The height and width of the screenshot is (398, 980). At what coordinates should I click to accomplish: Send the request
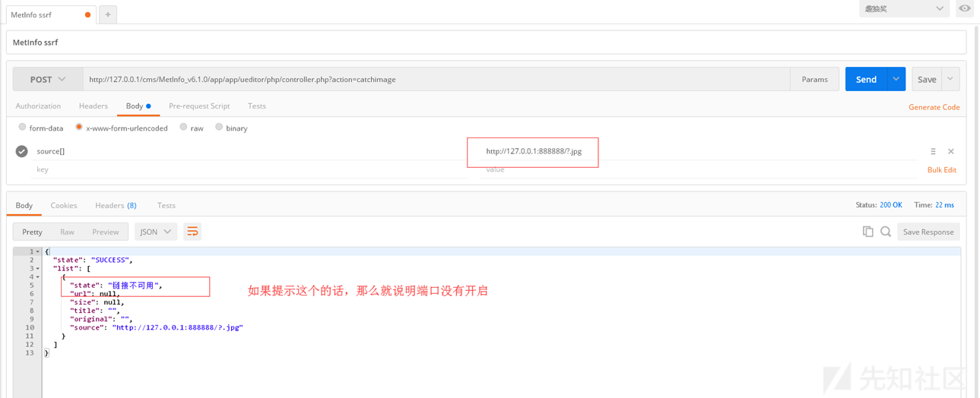867,79
